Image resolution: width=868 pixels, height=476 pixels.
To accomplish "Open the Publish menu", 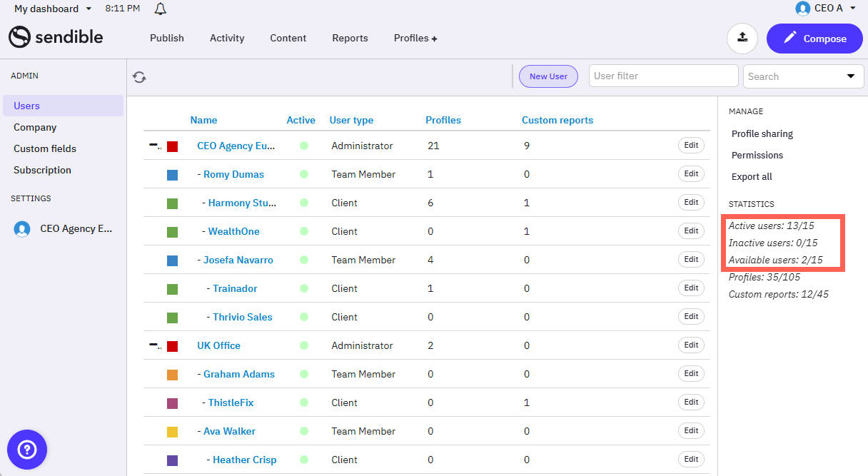I will (167, 38).
